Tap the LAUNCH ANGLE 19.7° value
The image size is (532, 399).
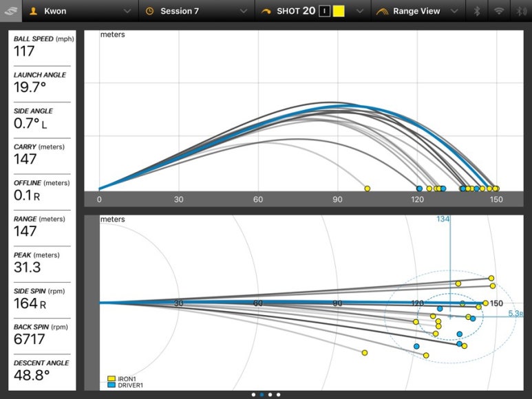coord(30,87)
